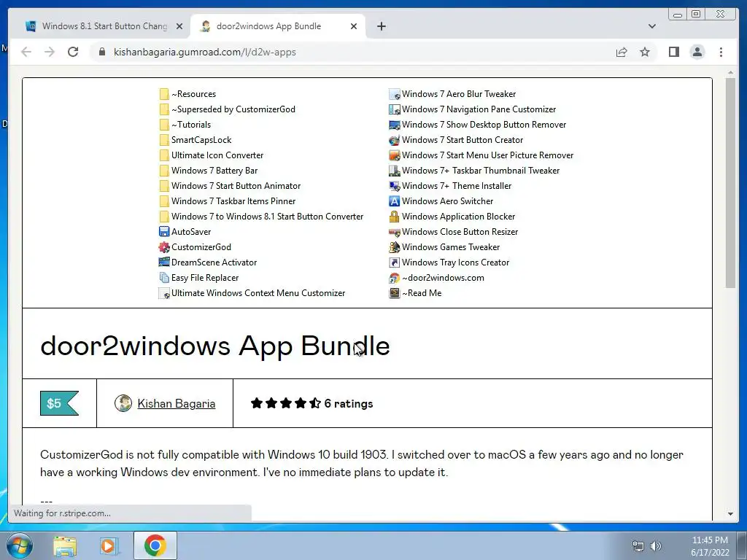This screenshot has height=560, width=747.
Task: Click the star rating icons
Action: 285,403
